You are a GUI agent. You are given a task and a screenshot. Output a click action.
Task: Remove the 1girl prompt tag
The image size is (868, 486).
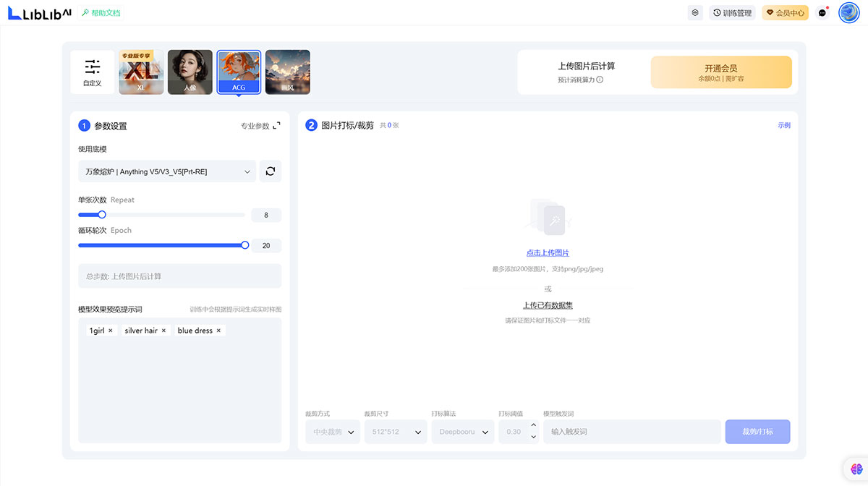coord(111,331)
